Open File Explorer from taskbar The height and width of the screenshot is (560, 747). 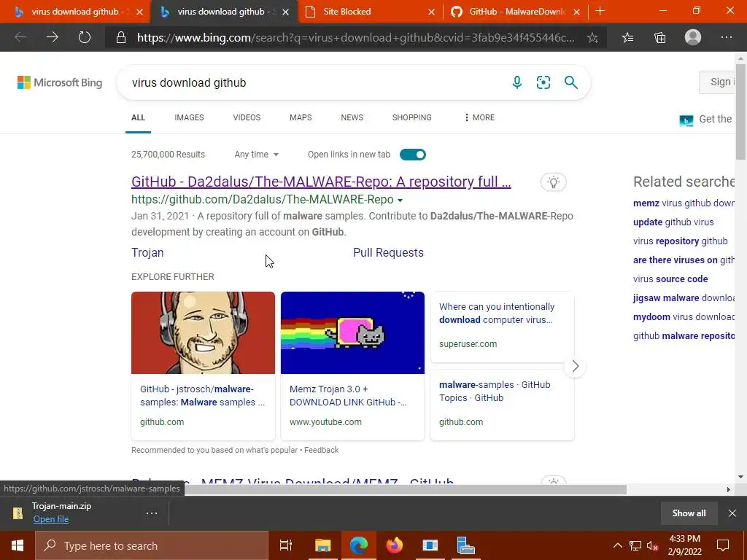coord(322,545)
